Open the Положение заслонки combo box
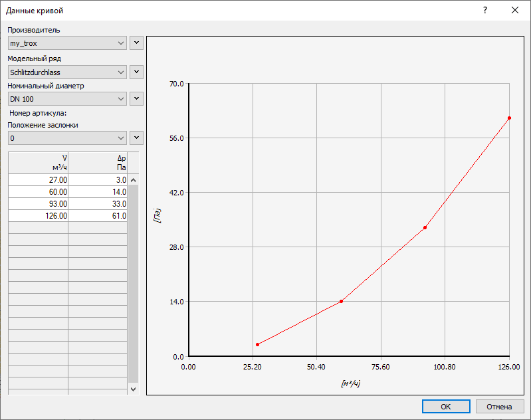The image size is (531, 420). (x=67, y=138)
